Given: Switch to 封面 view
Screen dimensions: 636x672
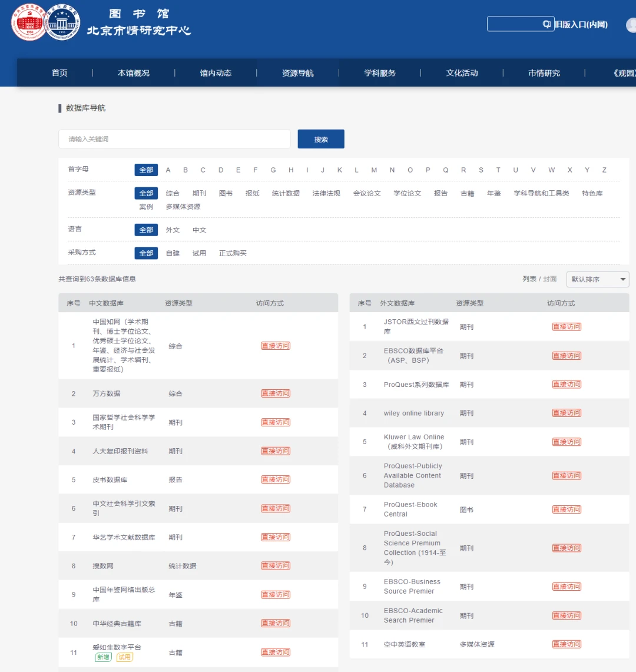Looking at the screenshot, I should tap(550, 279).
